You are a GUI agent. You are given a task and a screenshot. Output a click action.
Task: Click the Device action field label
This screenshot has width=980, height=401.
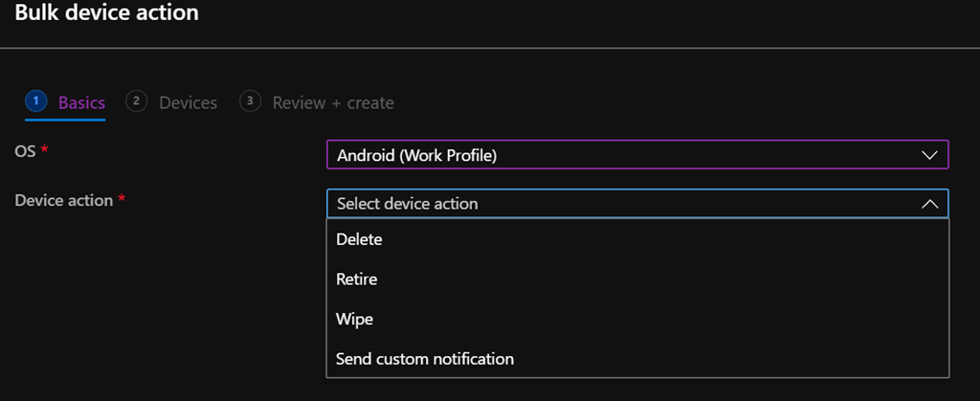[63, 201]
